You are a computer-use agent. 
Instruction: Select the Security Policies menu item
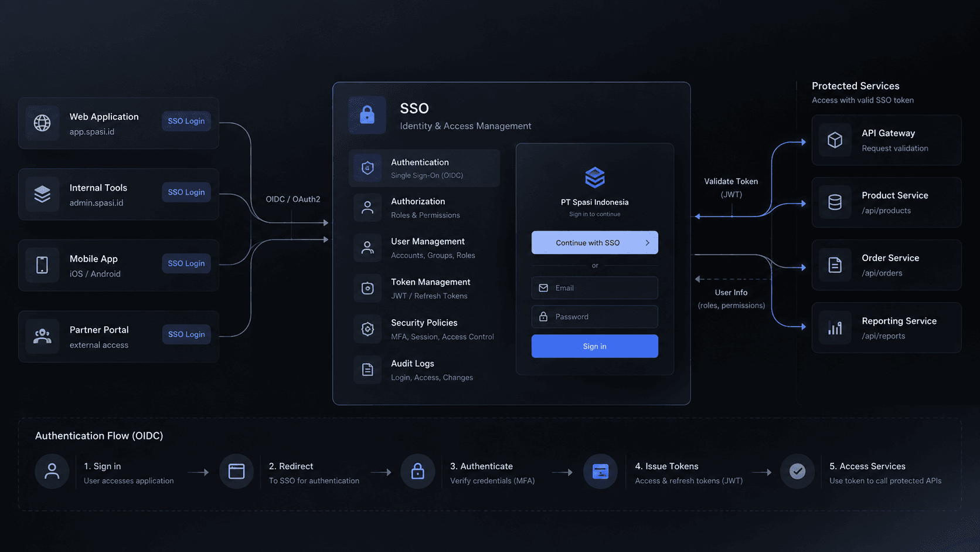[x=424, y=329]
